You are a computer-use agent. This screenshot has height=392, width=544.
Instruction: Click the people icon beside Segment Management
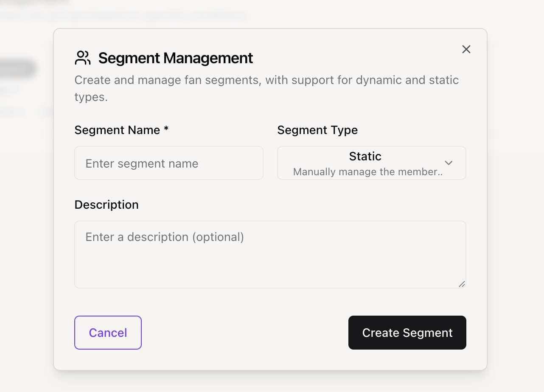tap(83, 58)
